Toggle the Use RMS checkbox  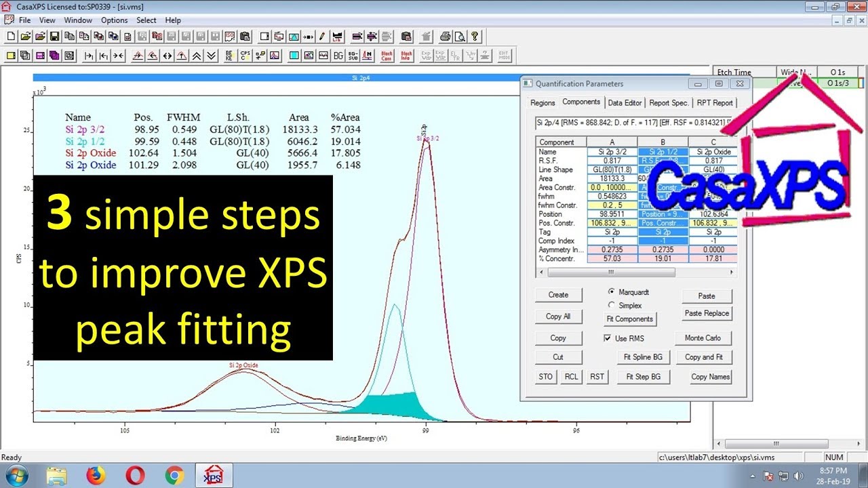pyautogui.click(x=608, y=338)
